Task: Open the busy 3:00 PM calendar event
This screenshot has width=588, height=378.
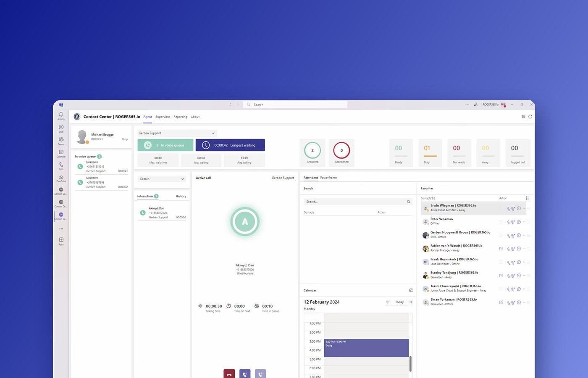Action: tap(366, 348)
